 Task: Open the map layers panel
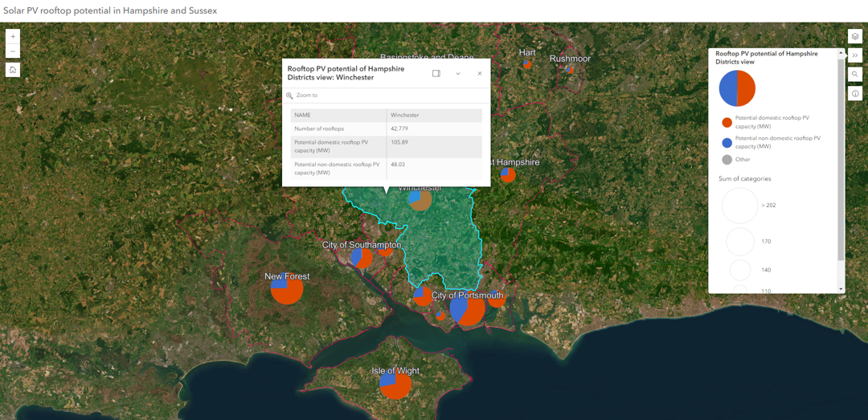855,37
